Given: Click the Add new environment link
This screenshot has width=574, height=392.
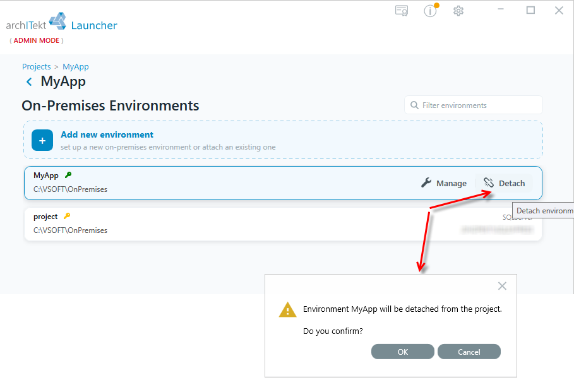Looking at the screenshot, I should point(107,134).
